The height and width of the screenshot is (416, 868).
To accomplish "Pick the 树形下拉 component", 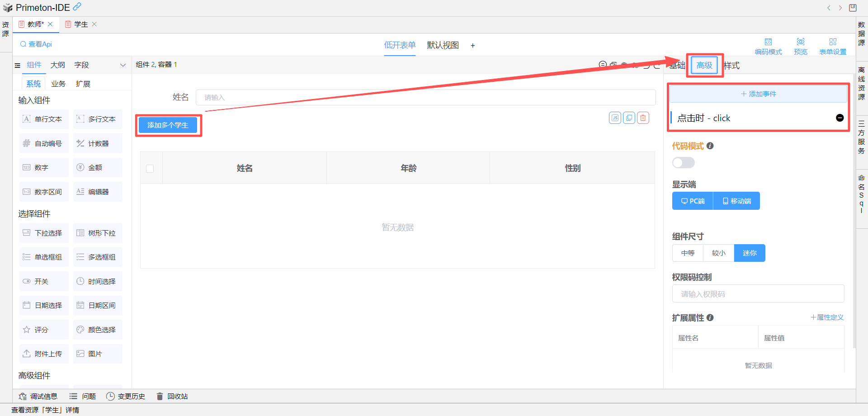I will click(98, 233).
